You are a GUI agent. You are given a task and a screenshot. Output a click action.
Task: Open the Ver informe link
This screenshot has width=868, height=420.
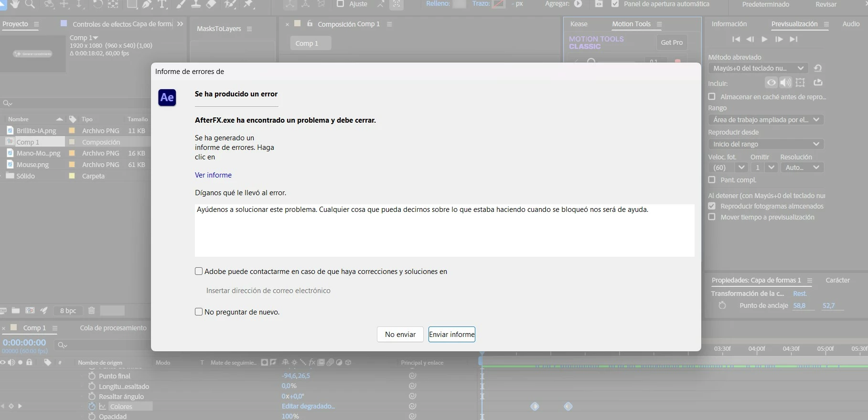coord(213,175)
